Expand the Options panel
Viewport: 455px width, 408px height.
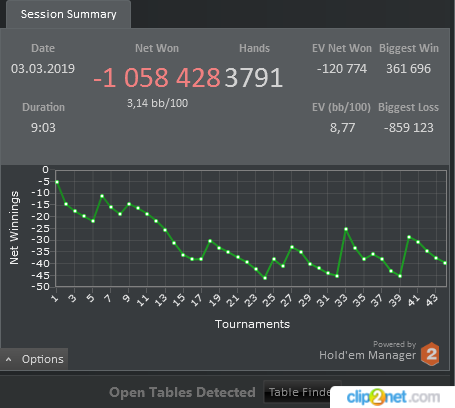[x=34, y=359]
